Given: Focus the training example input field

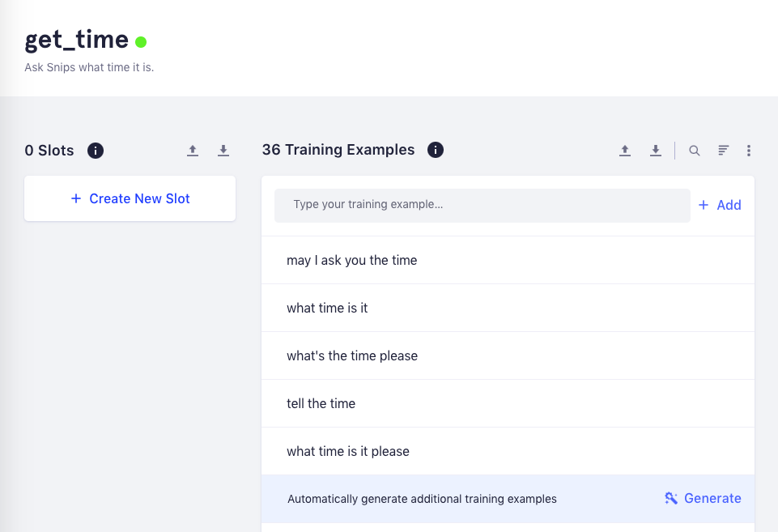Looking at the screenshot, I should point(483,205).
